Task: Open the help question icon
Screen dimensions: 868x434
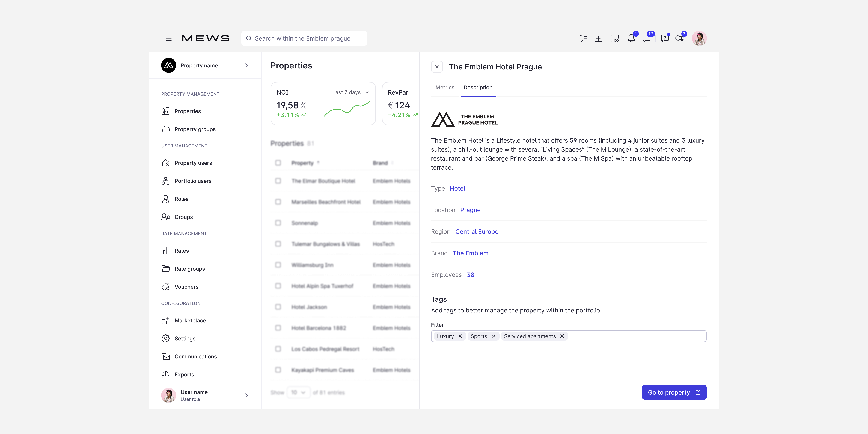Action: pyautogui.click(x=664, y=38)
